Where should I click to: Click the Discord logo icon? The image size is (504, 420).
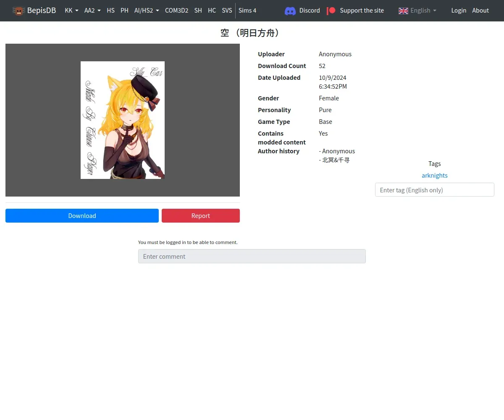click(x=290, y=10)
